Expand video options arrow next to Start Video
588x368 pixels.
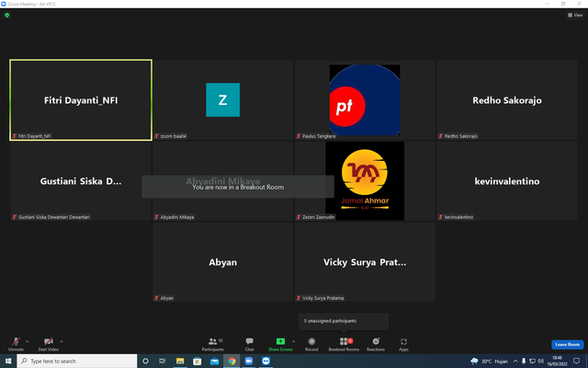pos(62,341)
